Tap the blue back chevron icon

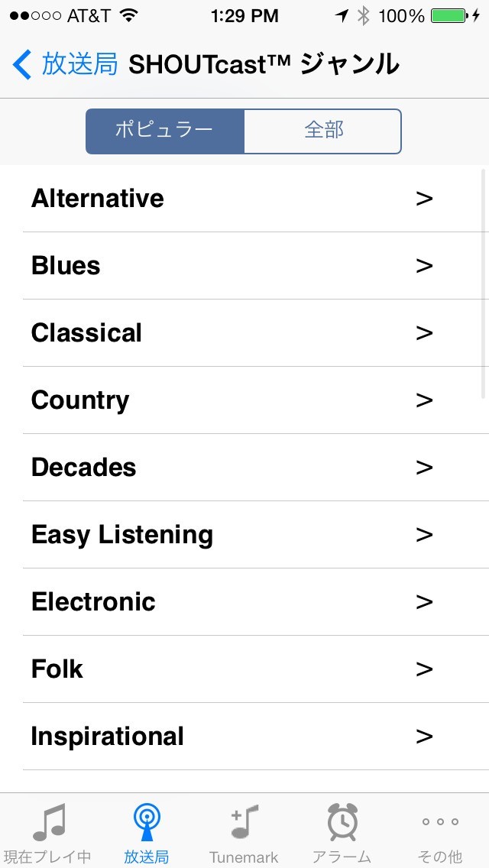click(21, 65)
